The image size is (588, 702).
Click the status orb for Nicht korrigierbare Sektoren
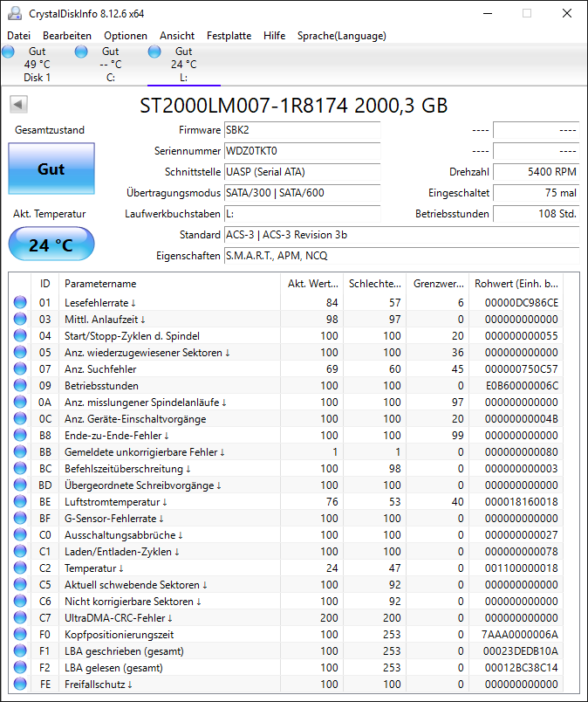(20, 601)
